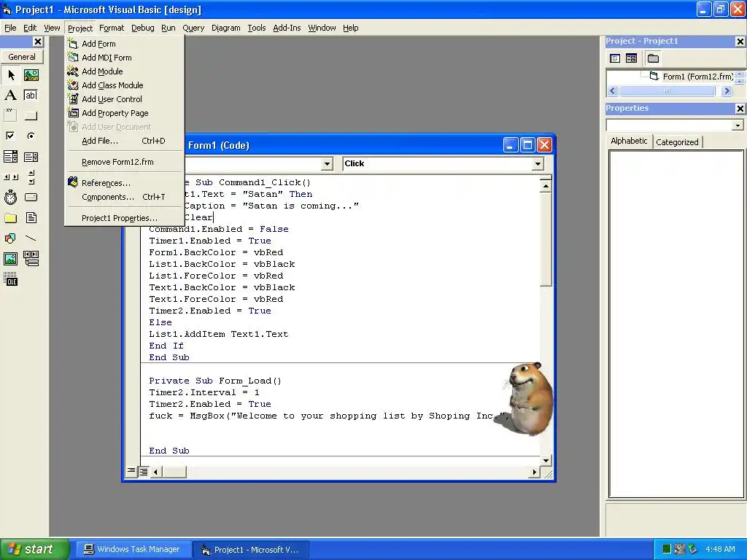Screen dimensions: 747x560
Task: Click the code window scroll up arrow
Action: click(546, 186)
